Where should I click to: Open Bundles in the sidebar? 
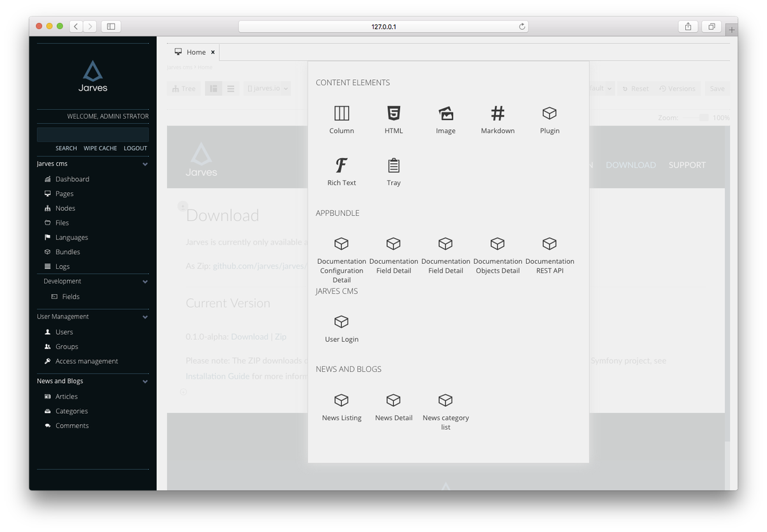(x=68, y=252)
